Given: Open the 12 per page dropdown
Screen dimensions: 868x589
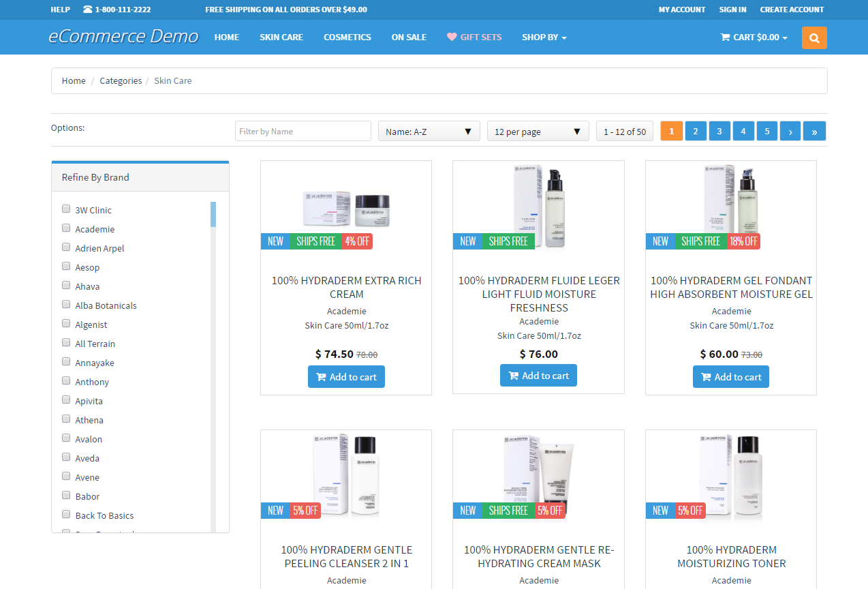Looking at the screenshot, I should click(538, 131).
